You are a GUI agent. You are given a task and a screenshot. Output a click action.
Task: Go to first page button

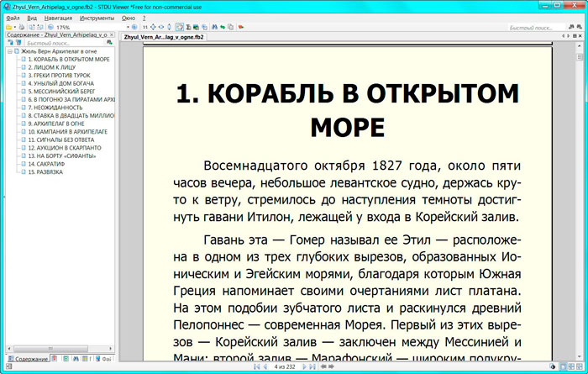(256, 366)
